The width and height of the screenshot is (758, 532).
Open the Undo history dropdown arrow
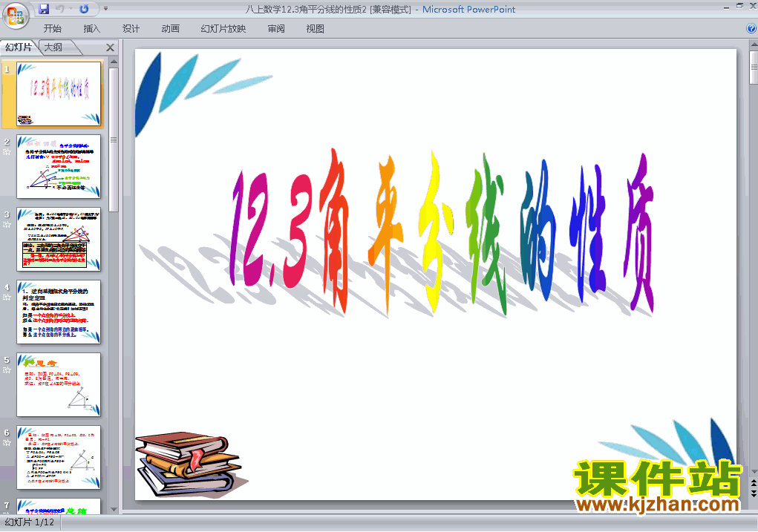coord(71,9)
